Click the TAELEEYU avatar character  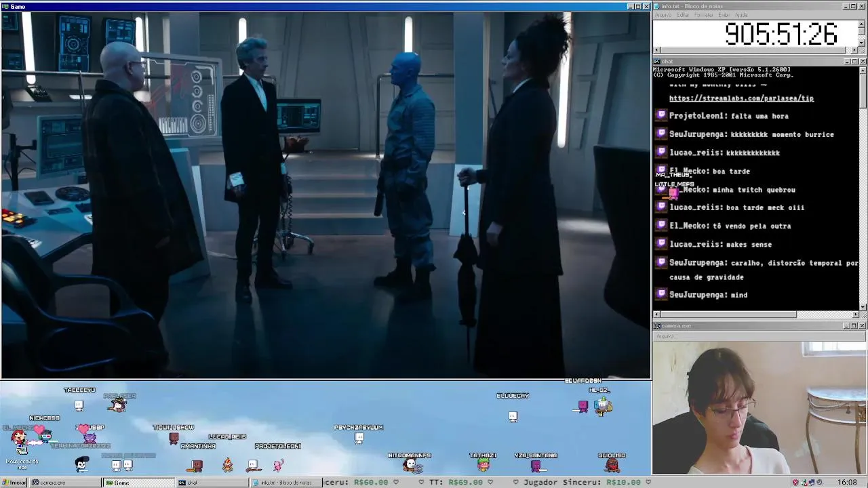coord(79,405)
